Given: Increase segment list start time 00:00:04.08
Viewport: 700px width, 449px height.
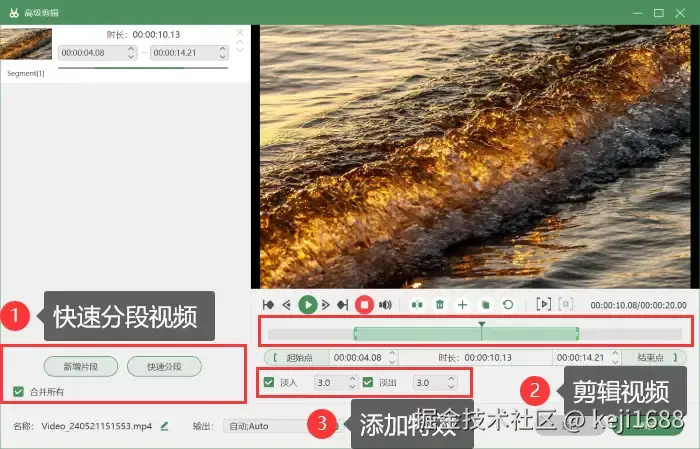Looking at the screenshot, I should (x=131, y=49).
